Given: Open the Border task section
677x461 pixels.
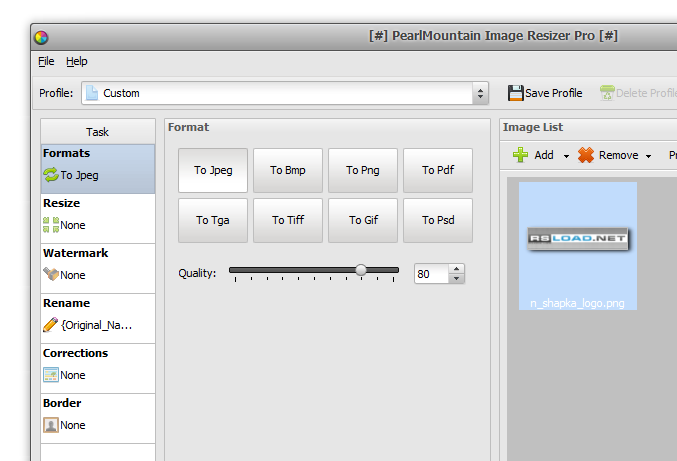Looking at the screenshot, I should (98, 419).
